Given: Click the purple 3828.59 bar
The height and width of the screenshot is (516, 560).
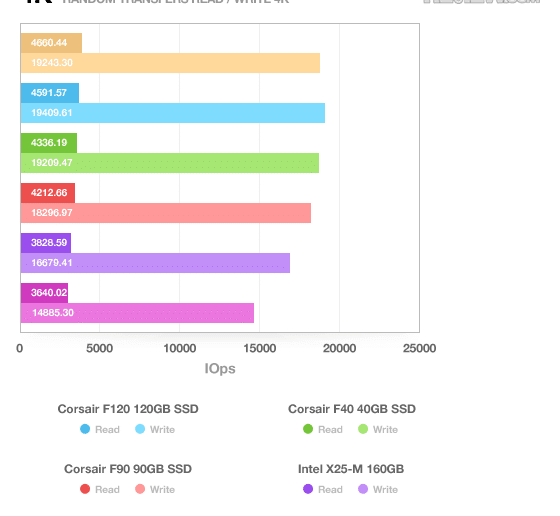Looking at the screenshot, I should [46, 243].
